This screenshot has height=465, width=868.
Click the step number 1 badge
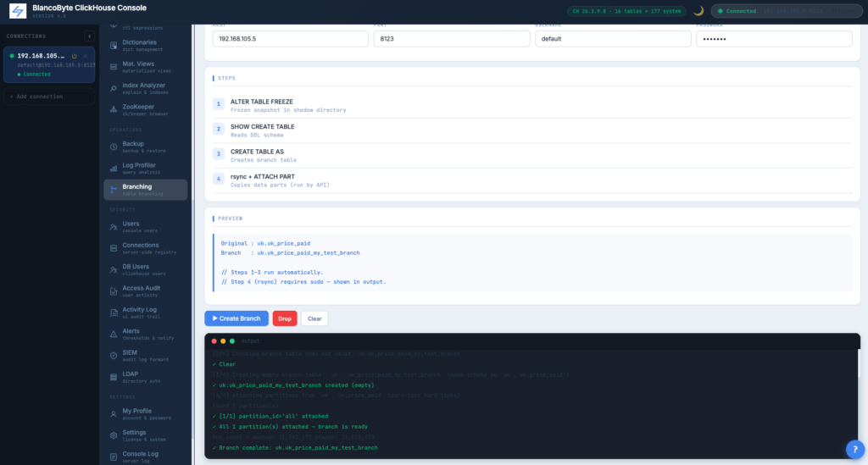point(219,104)
